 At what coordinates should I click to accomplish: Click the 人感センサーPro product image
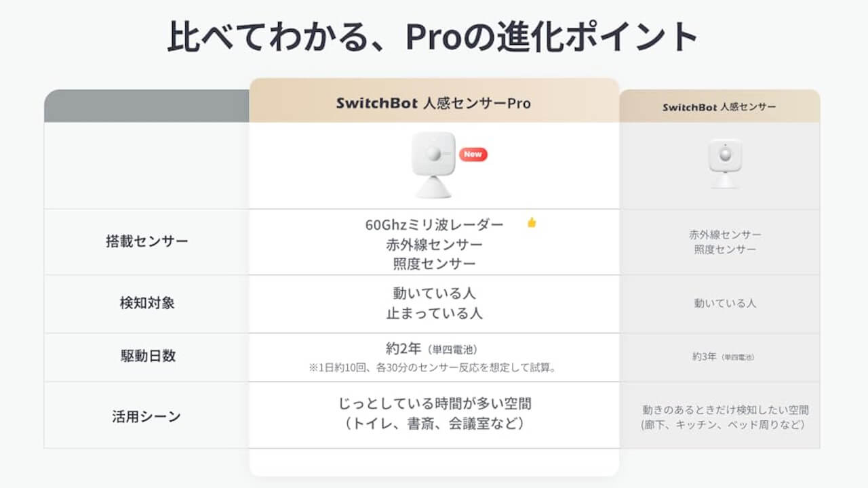(x=434, y=164)
